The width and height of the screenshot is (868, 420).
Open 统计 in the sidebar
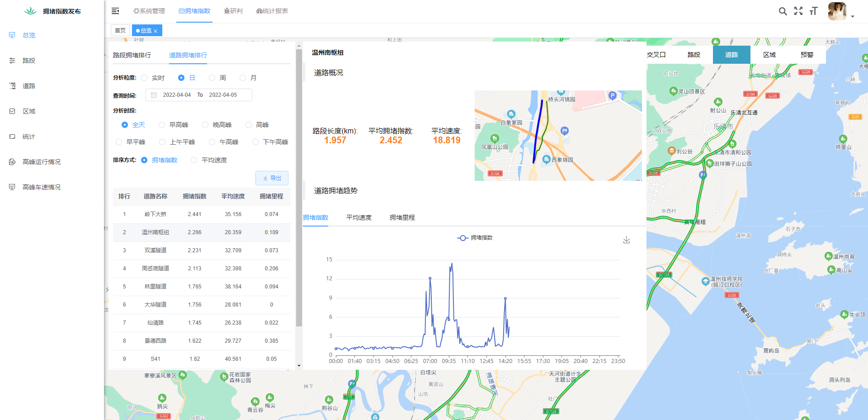coord(28,137)
